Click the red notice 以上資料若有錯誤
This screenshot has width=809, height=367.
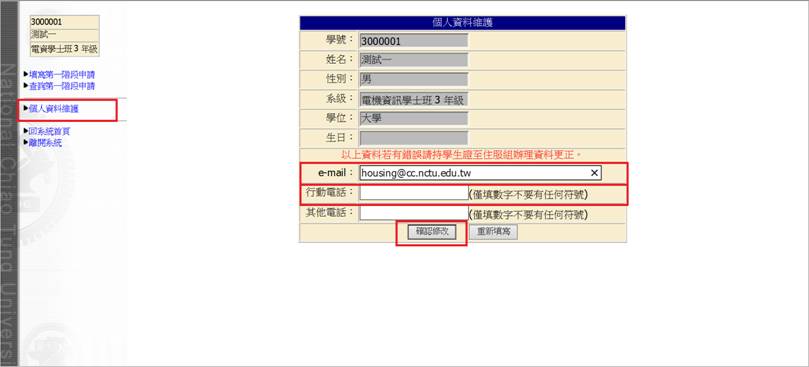[x=462, y=154]
